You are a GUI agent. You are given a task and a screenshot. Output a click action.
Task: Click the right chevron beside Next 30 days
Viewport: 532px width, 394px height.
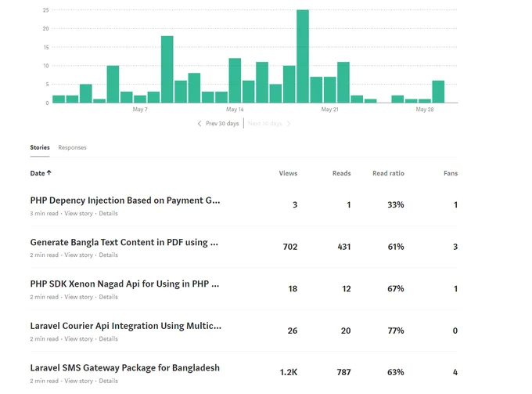[289, 124]
